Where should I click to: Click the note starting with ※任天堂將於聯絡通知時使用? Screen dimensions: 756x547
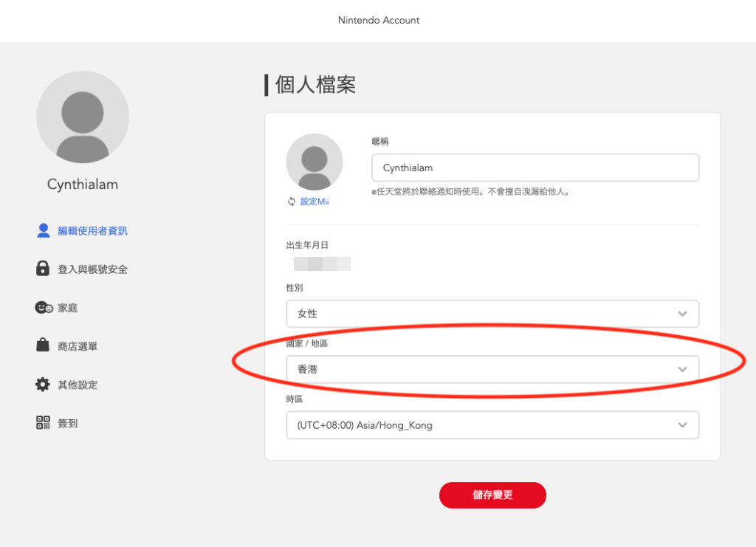[470, 192]
